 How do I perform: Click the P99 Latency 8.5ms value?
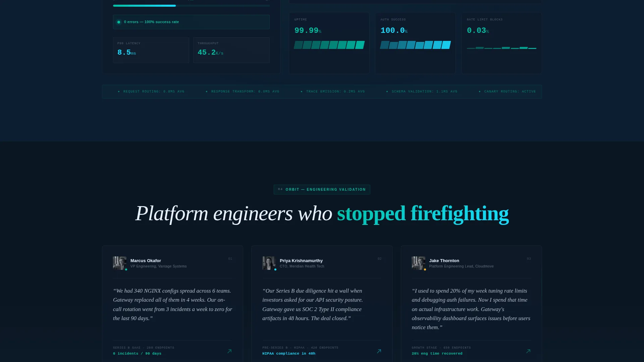coord(126,53)
